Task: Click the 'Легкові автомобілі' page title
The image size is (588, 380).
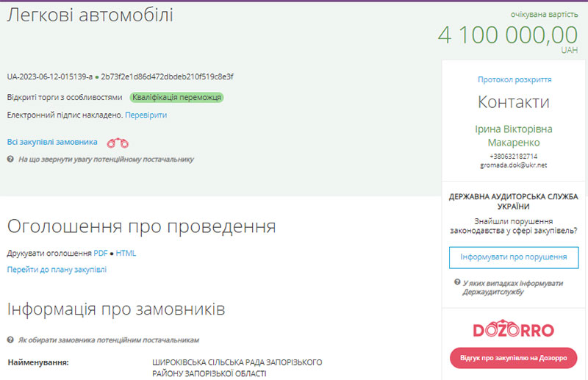Action: tap(90, 15)
